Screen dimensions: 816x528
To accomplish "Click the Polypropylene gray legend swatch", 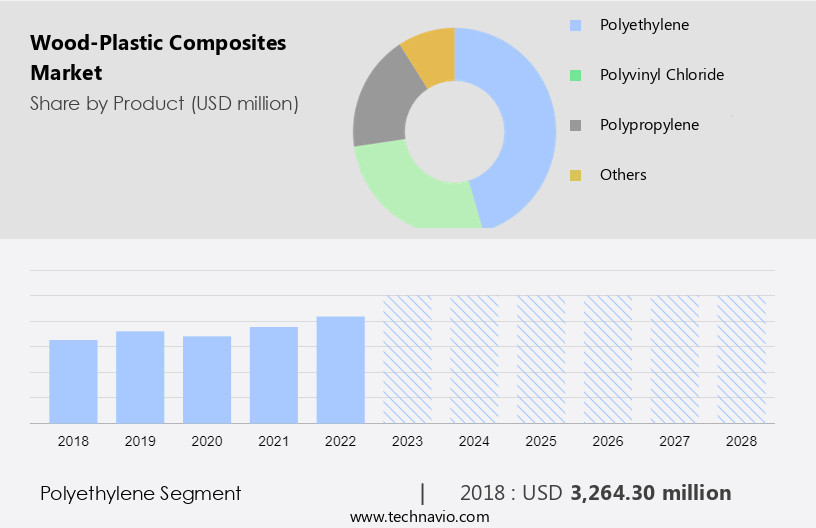I will click(x=575, y=125).
